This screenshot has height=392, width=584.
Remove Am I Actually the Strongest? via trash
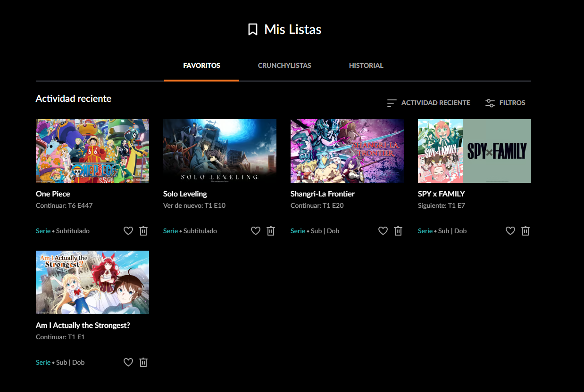[143, 362]
